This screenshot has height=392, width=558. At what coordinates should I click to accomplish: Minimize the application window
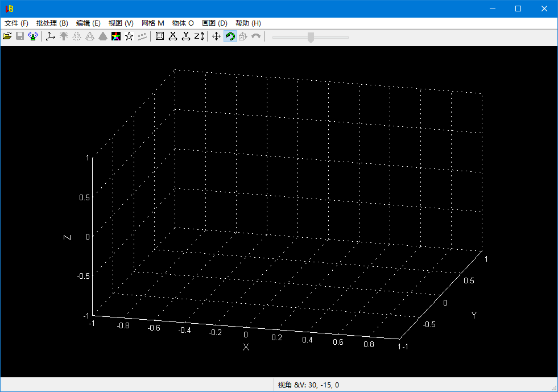(493, 9)
